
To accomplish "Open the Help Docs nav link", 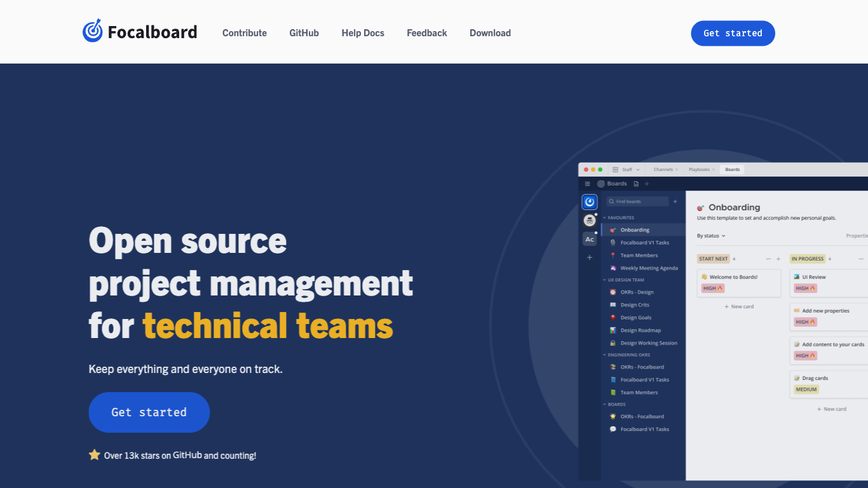I will 363,33.
